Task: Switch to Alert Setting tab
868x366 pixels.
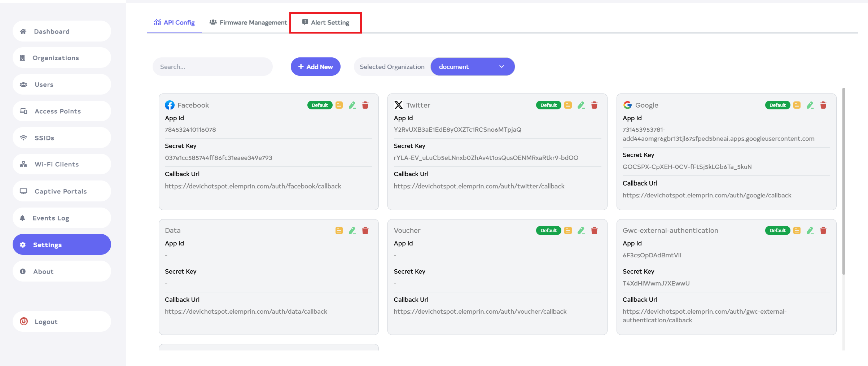Action: 325,23
